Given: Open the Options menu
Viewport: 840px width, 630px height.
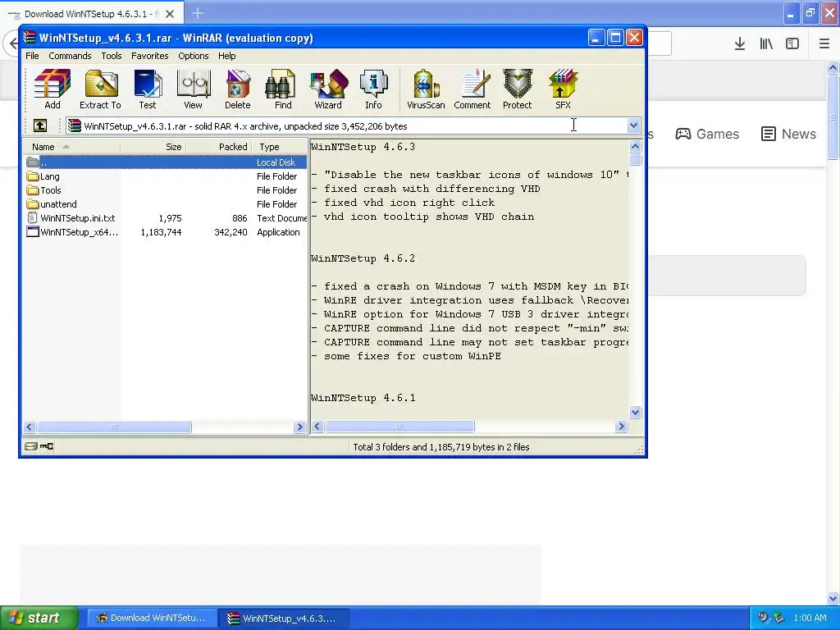Looking at the screenshot, I should pos(194,56).
